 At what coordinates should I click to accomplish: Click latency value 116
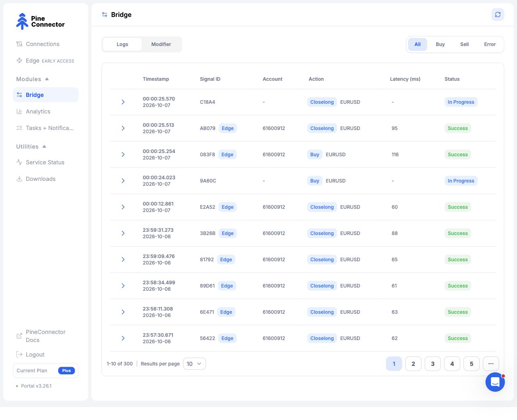tap(395, 155)
